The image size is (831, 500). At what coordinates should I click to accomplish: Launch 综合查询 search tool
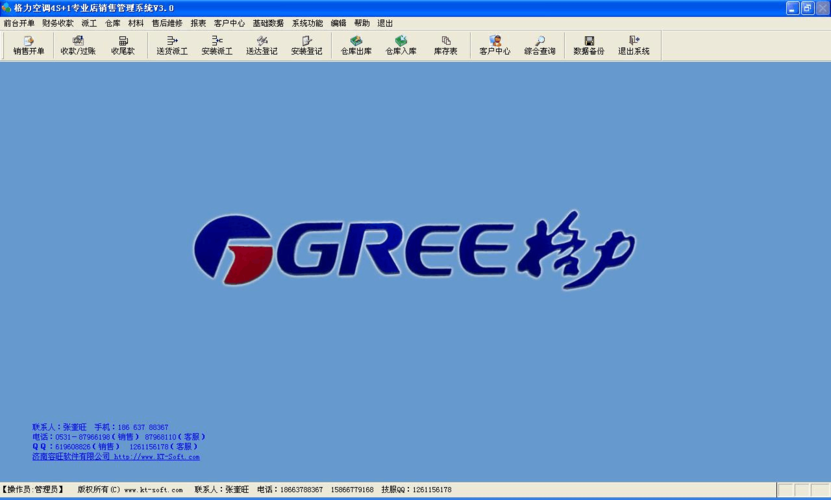point(540,45)
